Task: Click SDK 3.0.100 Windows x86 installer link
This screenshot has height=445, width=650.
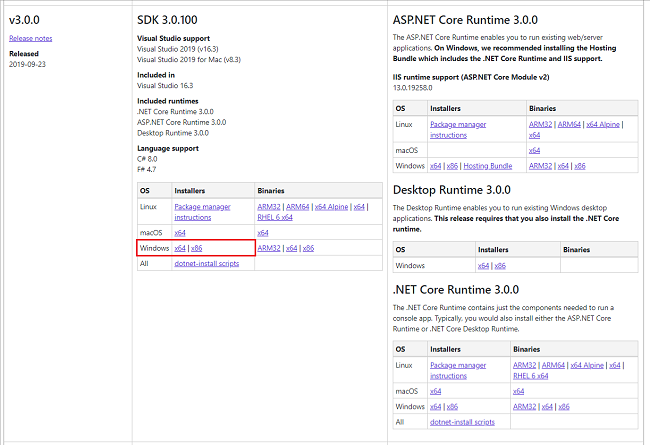Action: pyautogui.click(x=197, y=247)
